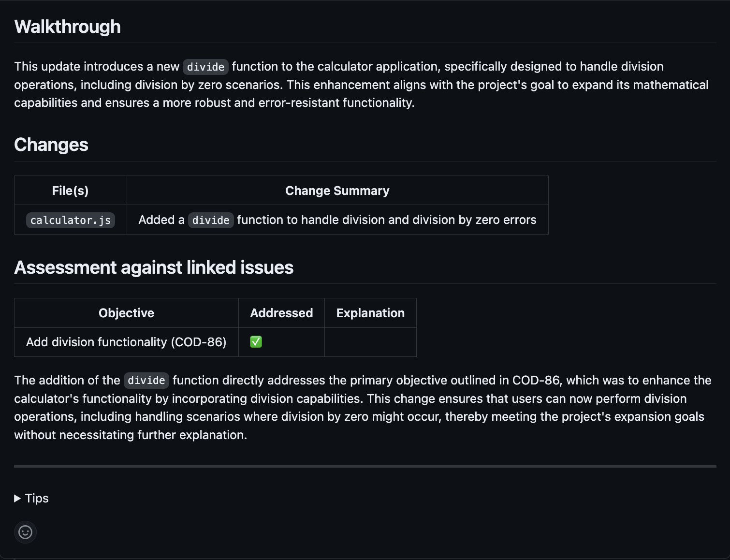Click the divide chip in the assessment paragraph

click(x=146, y=381)
